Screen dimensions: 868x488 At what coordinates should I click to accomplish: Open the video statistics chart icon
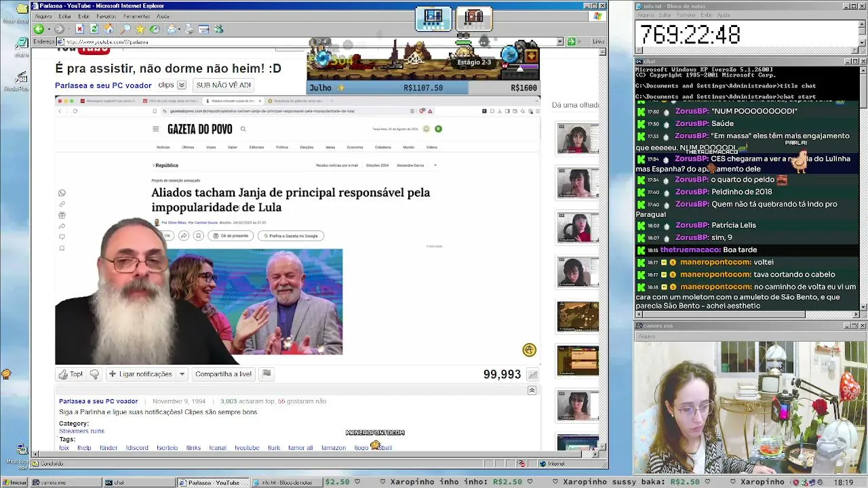tap(533, 375)
